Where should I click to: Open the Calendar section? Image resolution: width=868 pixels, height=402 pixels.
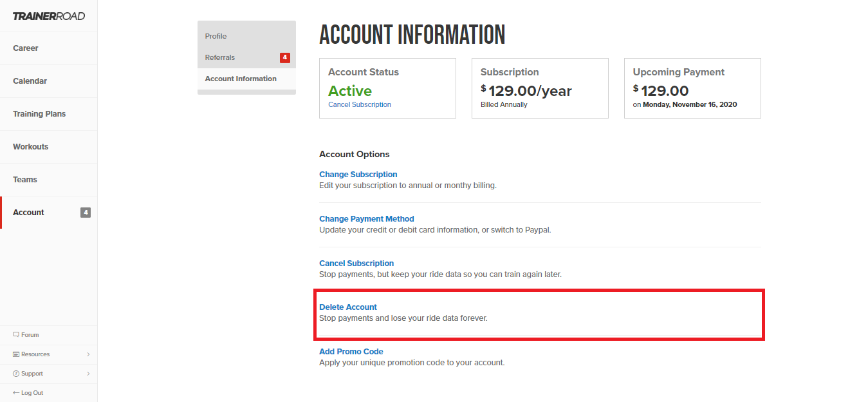coord(29,81)
